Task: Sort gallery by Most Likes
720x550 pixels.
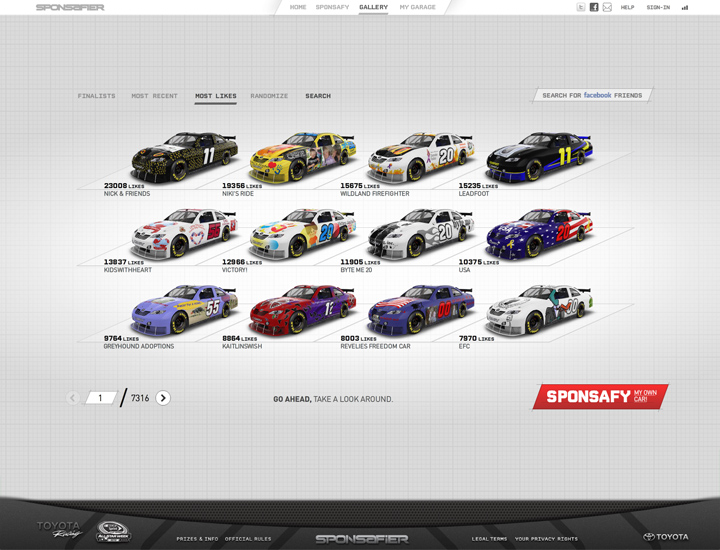Action: (215, 96)
